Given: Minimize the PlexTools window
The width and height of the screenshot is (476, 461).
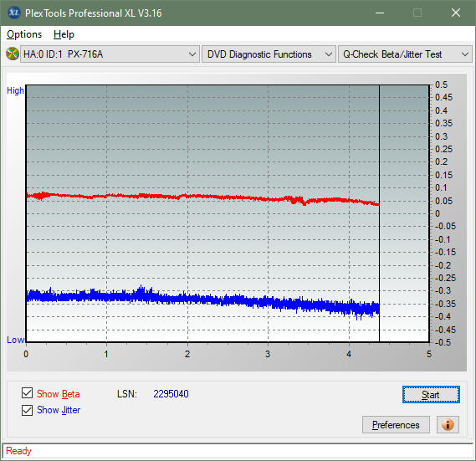Looking at the screenshot, I should point(380,13).
